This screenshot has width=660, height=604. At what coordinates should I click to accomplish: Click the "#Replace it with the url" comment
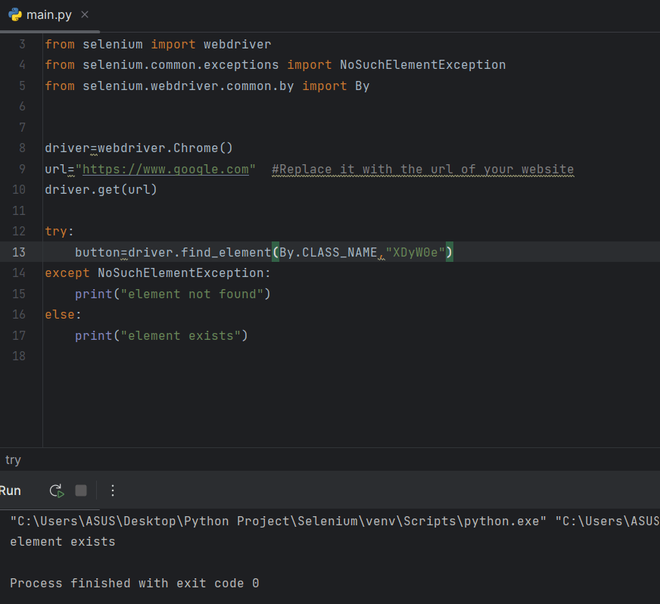pyautogui.click(x=422, y=169)
